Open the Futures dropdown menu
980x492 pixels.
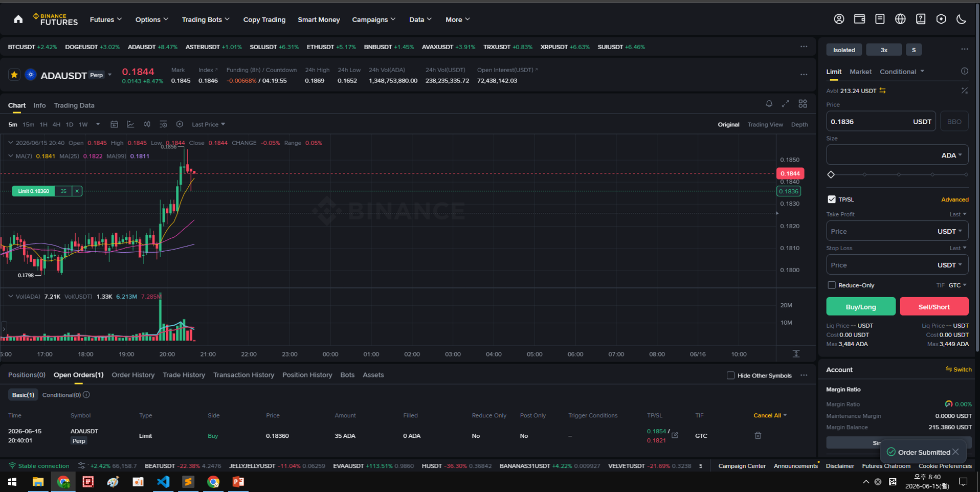[x=106, y=19]
